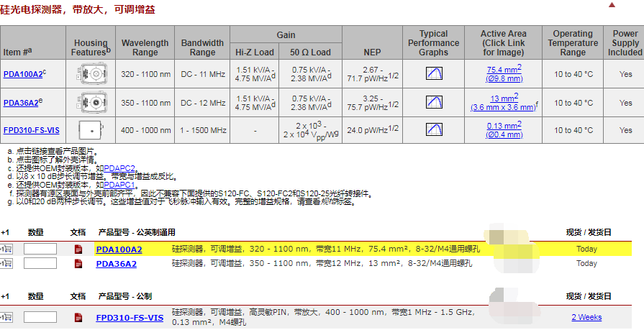Image resolution: width=644 pixels, height=330 pixels.
Task: Focus the quantity field for PDA100A2
Action: coord(40,249)
